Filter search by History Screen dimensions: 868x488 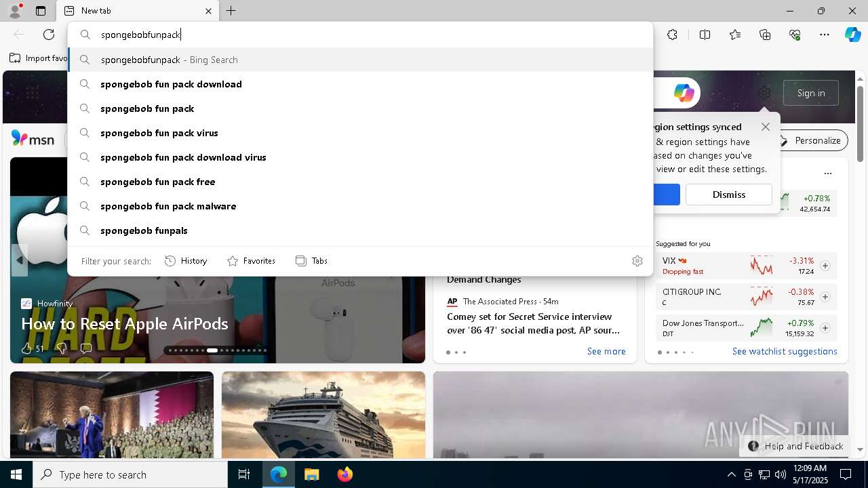click(x=186, y=261)
